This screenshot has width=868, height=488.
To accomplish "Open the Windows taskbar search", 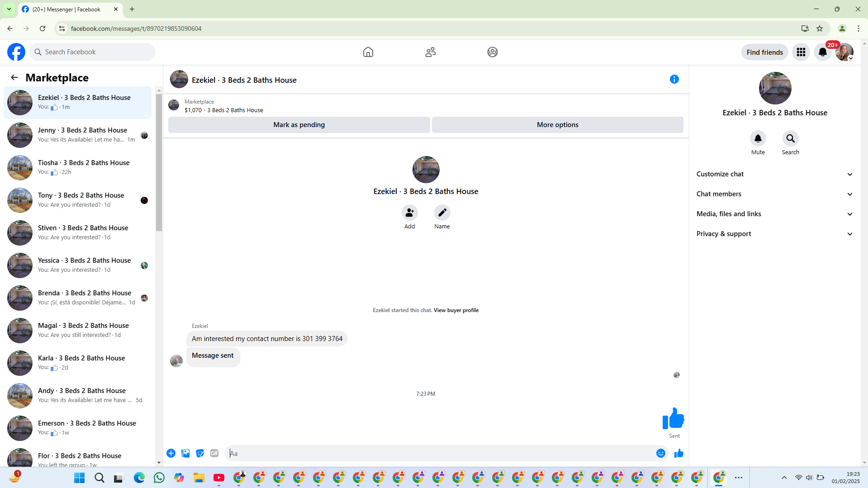I will click(100, 478).
